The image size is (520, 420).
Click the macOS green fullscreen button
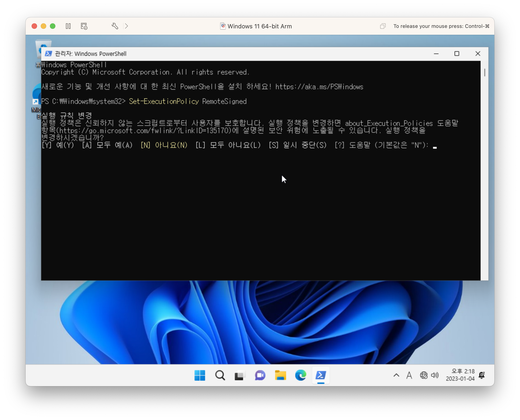pyautogui.click(x=53, y=26)
